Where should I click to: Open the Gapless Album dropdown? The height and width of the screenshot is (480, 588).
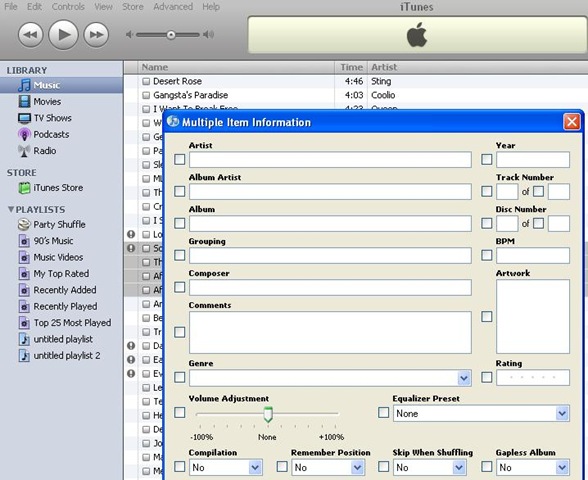pyautogui.click(x=561, y=467)
